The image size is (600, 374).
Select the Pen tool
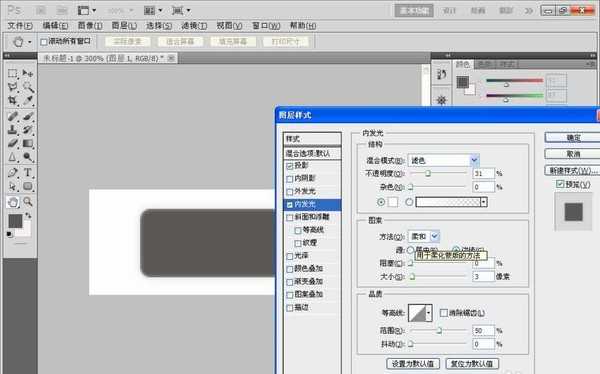(x=13, y=173)
